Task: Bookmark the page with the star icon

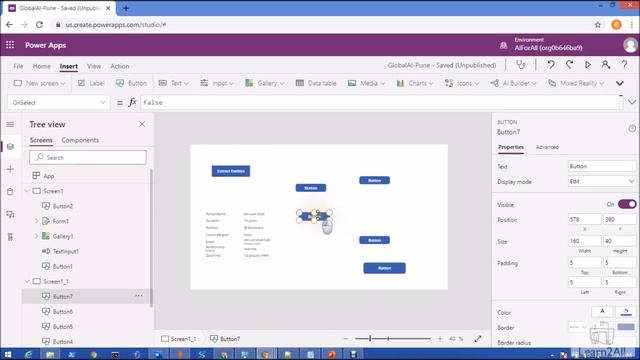Action: [598, 25]
